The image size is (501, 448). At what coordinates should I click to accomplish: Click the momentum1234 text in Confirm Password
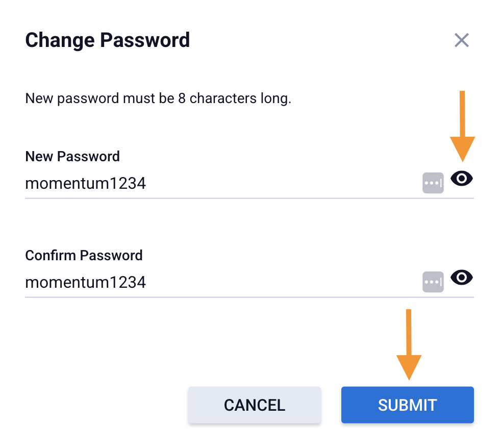86,282
